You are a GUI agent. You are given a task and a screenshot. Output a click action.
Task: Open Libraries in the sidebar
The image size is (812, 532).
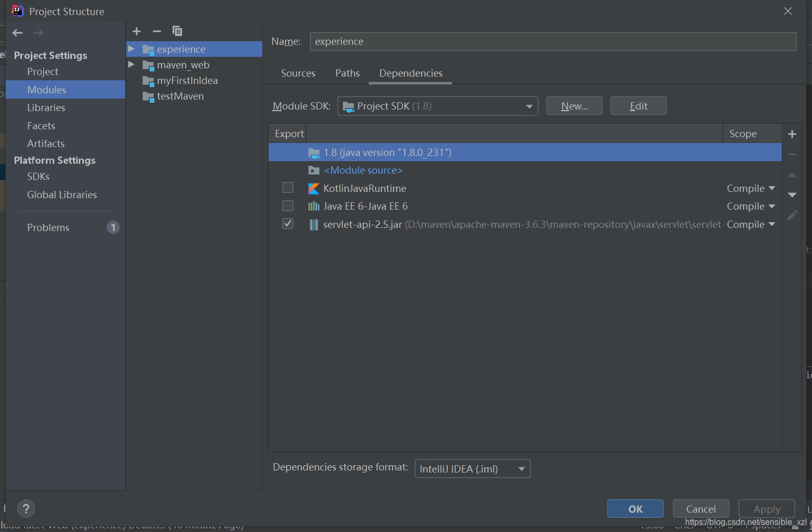(46, 107)
